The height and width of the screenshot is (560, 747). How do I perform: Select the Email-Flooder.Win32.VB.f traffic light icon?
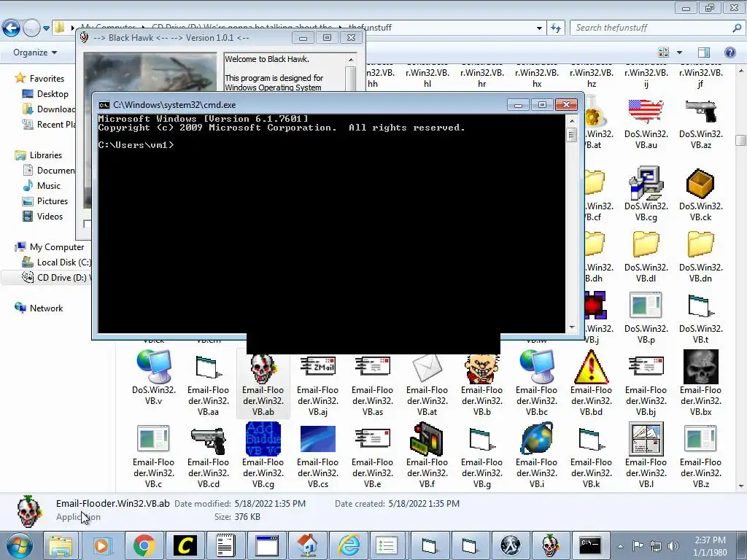click(x=427, y=439)
